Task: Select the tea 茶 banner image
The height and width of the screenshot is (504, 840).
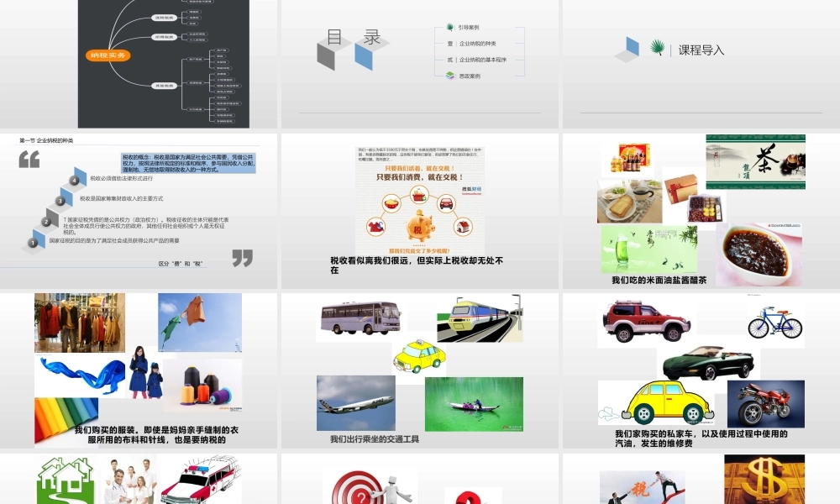Action: click(x=755, y=161)
